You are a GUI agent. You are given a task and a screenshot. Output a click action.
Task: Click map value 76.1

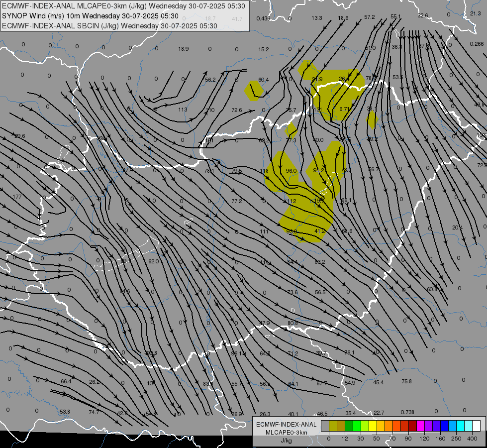[x=349, y=352]
